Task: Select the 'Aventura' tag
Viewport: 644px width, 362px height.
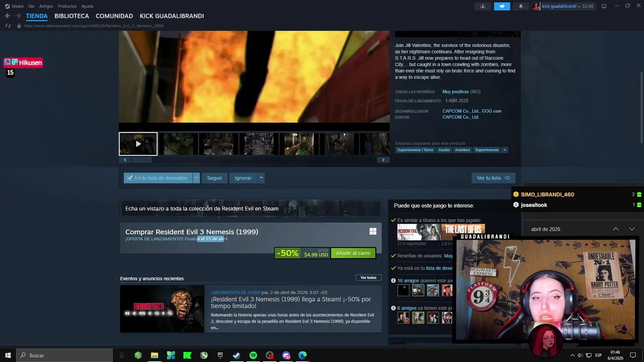Action: [462, 150]
